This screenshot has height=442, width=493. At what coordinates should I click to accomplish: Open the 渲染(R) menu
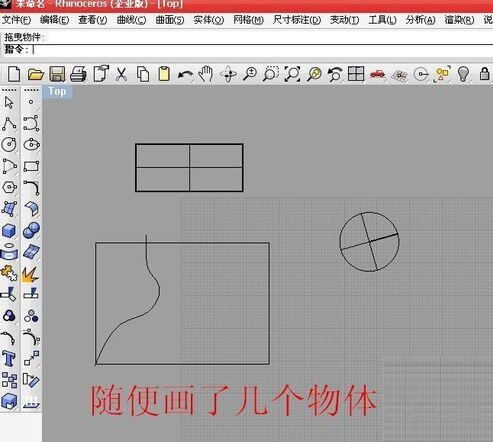tap(459, 20)
